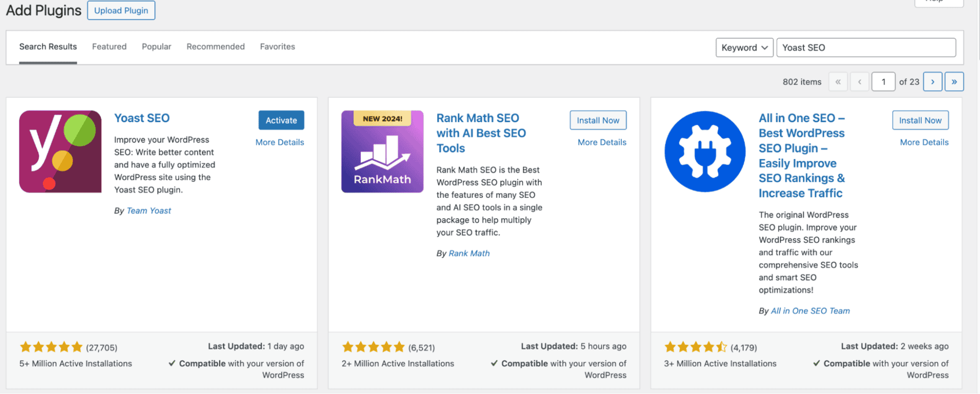Open the Keyword search type dropdown
Viewport: 980px width, 394px height.
pos(744,48)
